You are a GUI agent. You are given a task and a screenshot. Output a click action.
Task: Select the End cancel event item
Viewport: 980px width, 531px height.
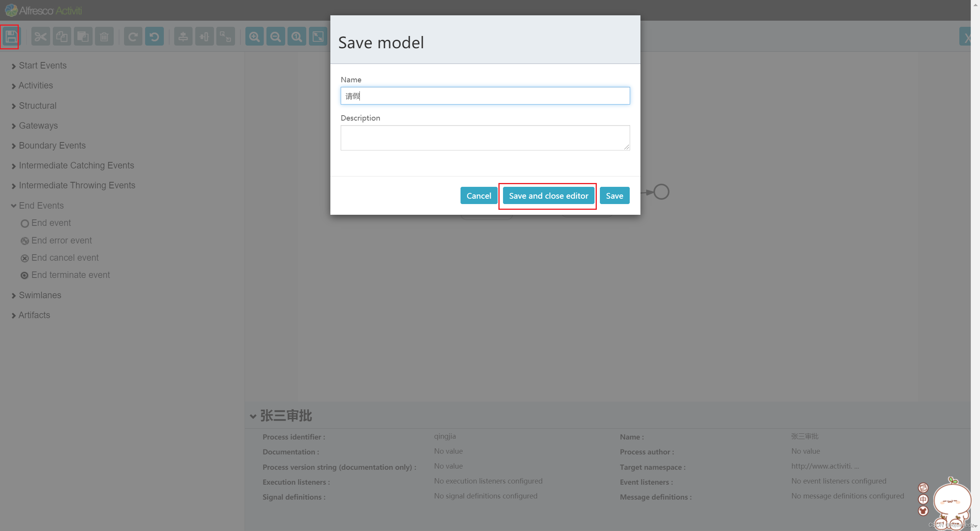pos(65,258)
